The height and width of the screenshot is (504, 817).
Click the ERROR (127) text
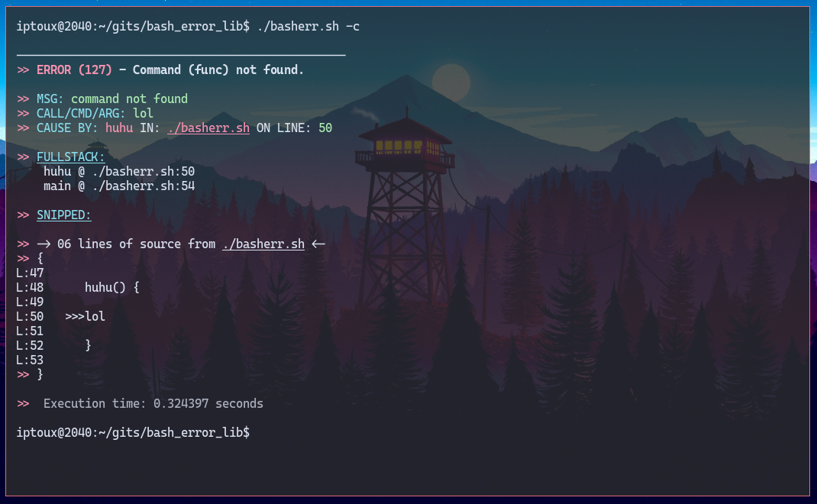[74, 69]
